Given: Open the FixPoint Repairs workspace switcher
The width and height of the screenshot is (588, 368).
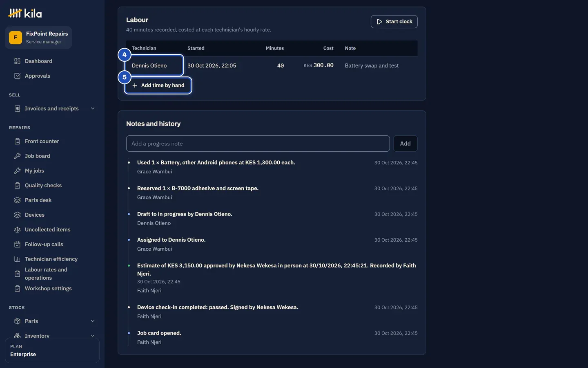Looking at the screenshot, I should click(x=38, y=38).
